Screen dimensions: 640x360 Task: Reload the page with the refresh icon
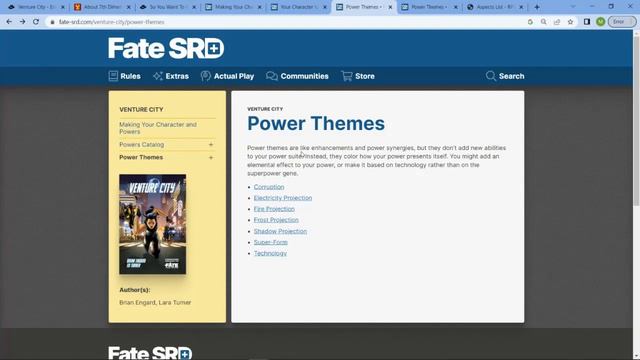click(x=36, y=22)
